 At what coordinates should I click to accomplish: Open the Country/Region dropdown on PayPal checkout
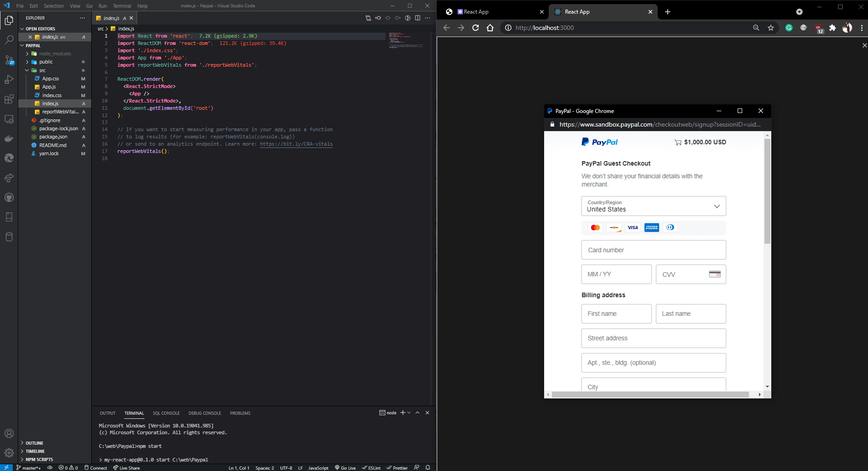click(653, 206)
